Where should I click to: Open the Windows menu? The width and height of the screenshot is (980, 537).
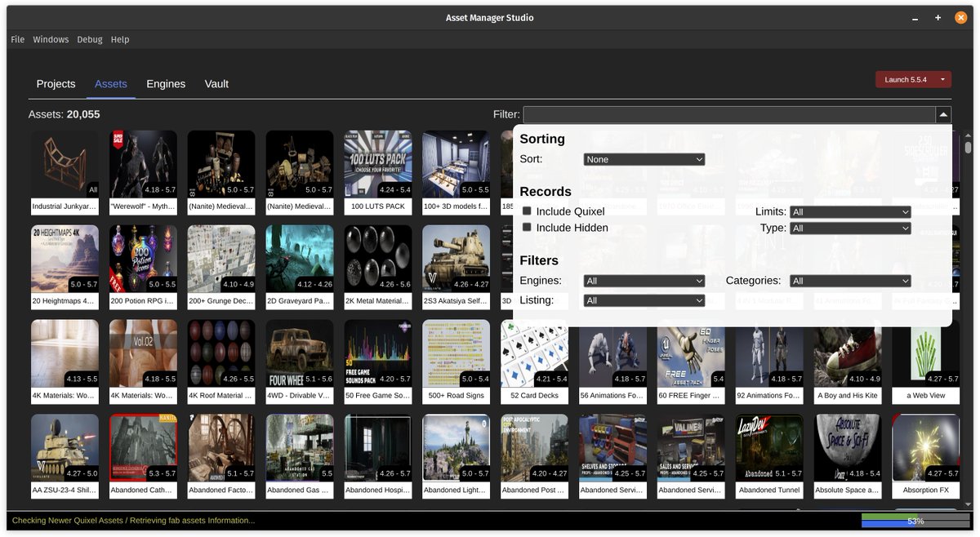coord(51,39)
